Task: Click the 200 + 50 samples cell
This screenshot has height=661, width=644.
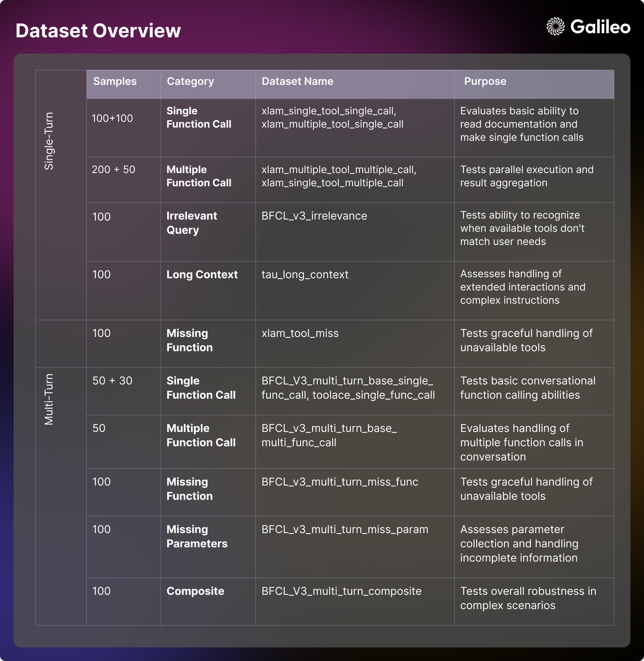Action: click(113, 169)
